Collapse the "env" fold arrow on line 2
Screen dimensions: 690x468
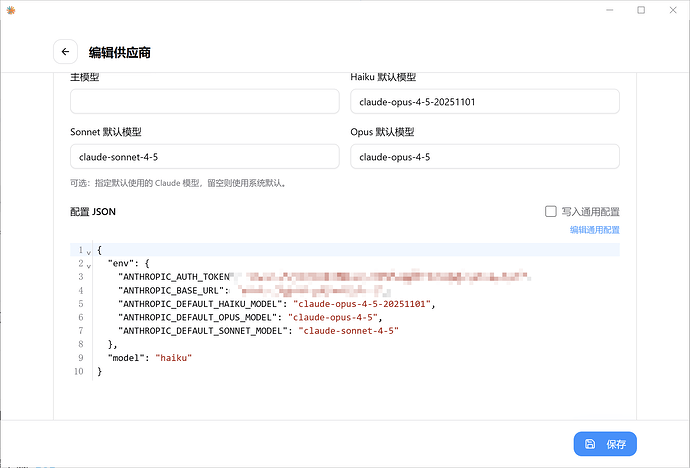88,265
